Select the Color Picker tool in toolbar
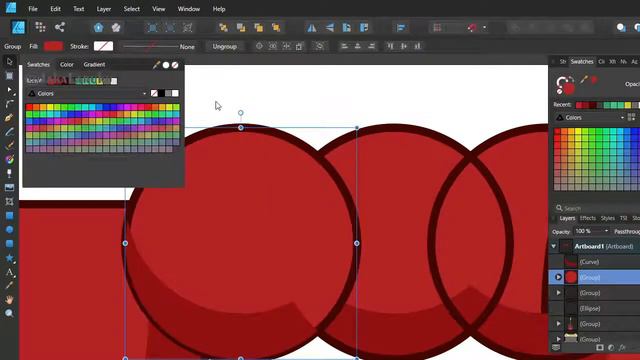Viewport: 640px width, 360px height. pos(9,286)
